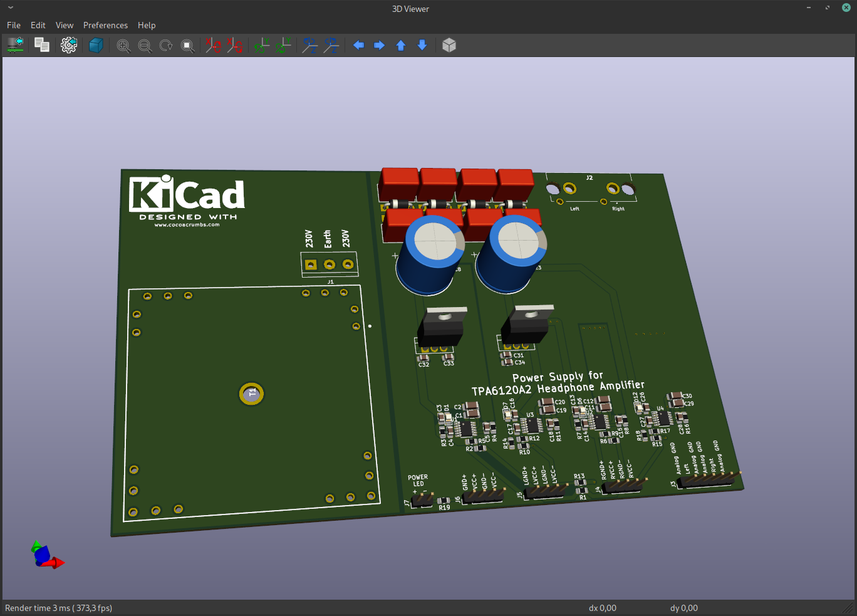Toggle orthographic projection cube icon
The width and height of the screenshot is (857, 616).
tap(449, 45)
